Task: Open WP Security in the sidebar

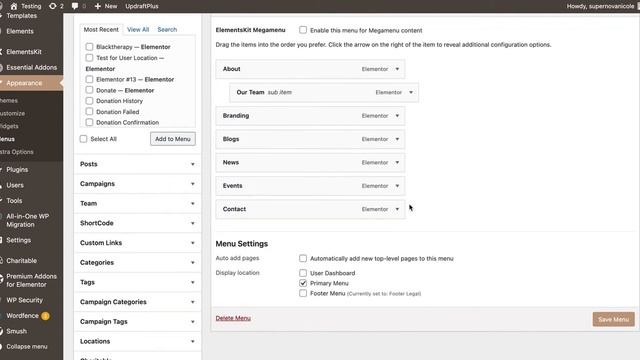Action: (x=24, y=300)
